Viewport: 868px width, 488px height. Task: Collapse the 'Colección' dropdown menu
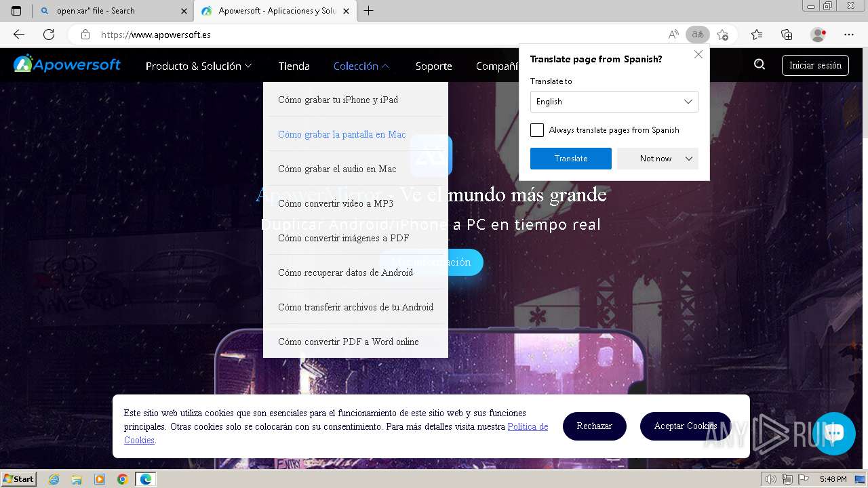tap(361, 66)
